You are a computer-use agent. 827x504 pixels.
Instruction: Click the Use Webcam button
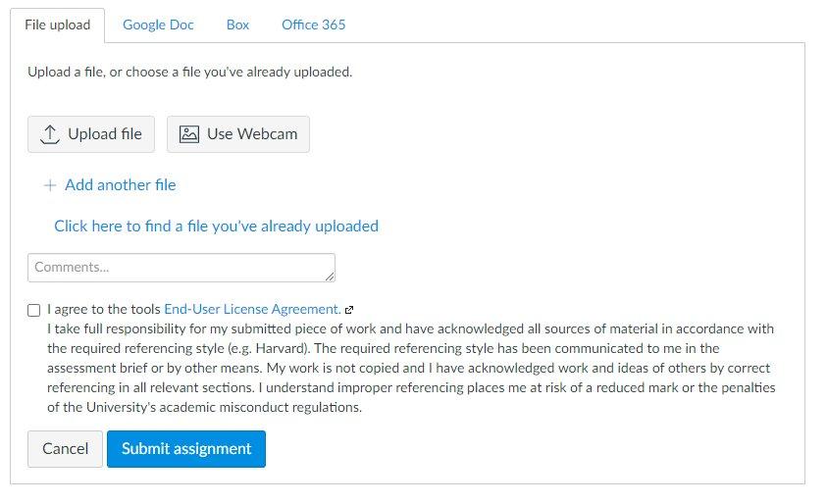(238, 134)
